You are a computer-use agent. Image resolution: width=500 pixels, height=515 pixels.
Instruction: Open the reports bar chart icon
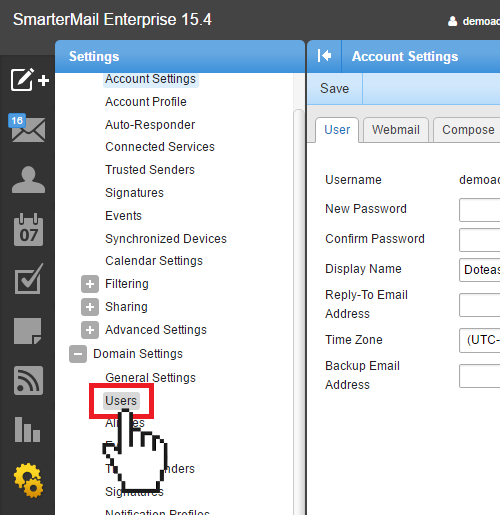[x=28, y=429]
